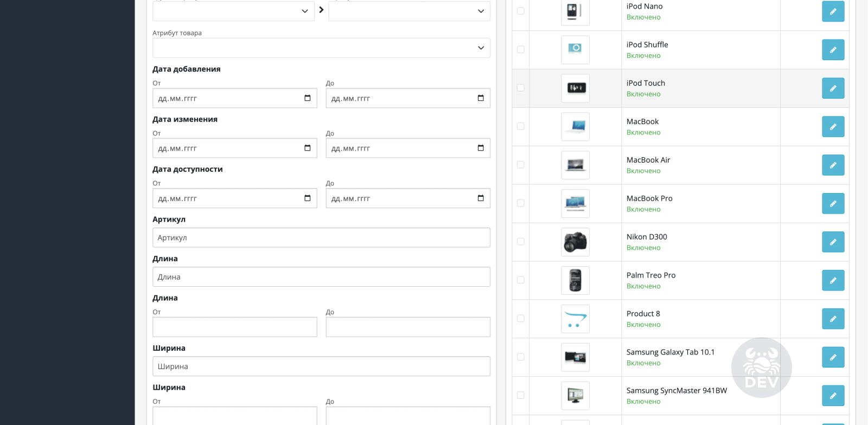Edit the MacBook Air product

coord(833,165)
